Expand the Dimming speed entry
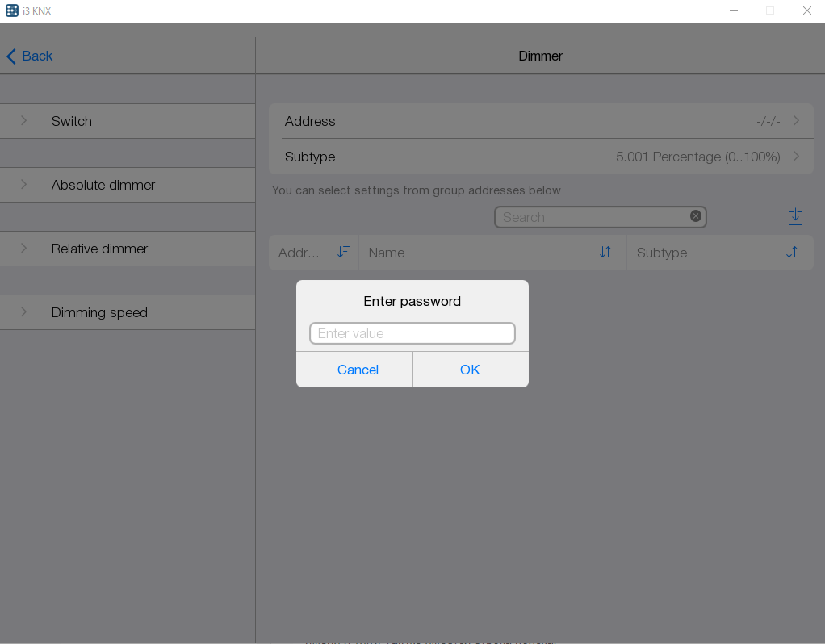 (23, 312)
